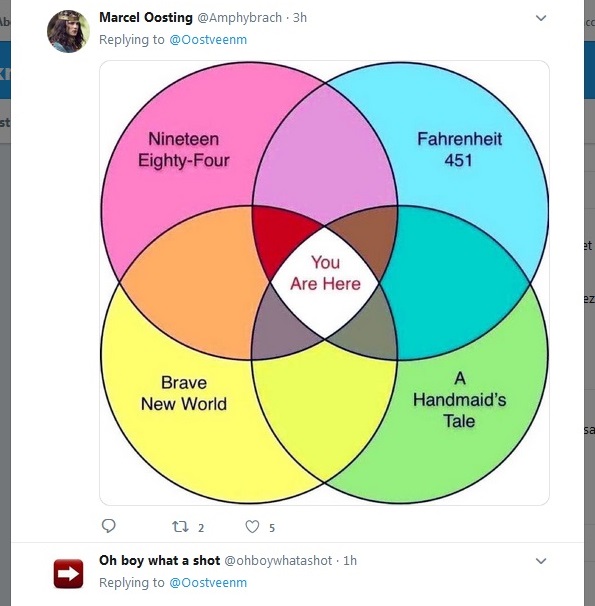This screenshot has height=606, width=595.
Task: Open @Oostveenm mention in second reply
Action: [x=208, y=582]
